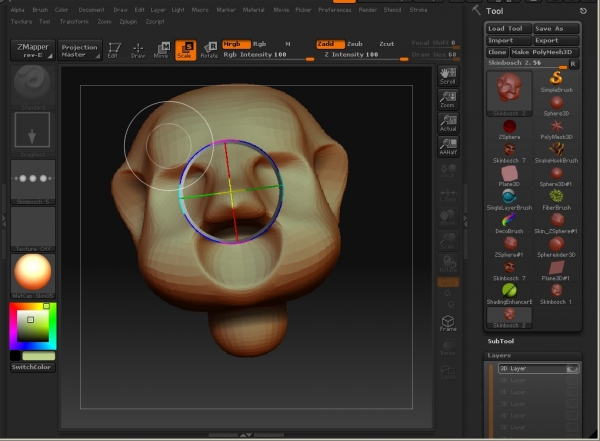Image resolution: width=600 pixels, height=441 pixels.
Task: Open the Document menu
Action: [91, 10]
